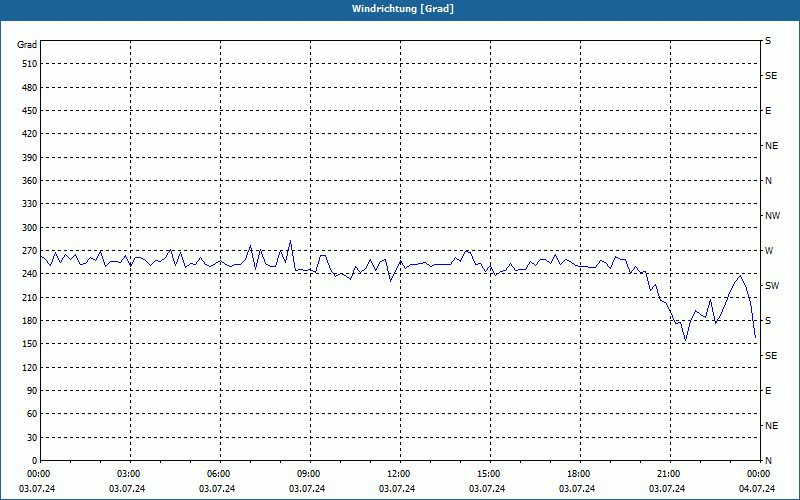The image size is (800, 500).
Task: Click the 30 degree axis label
Action: (31, 438)
